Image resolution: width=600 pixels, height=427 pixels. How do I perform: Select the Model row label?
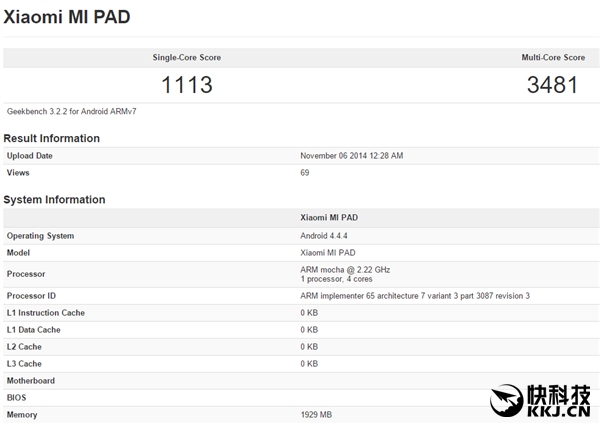click(18, 253)
